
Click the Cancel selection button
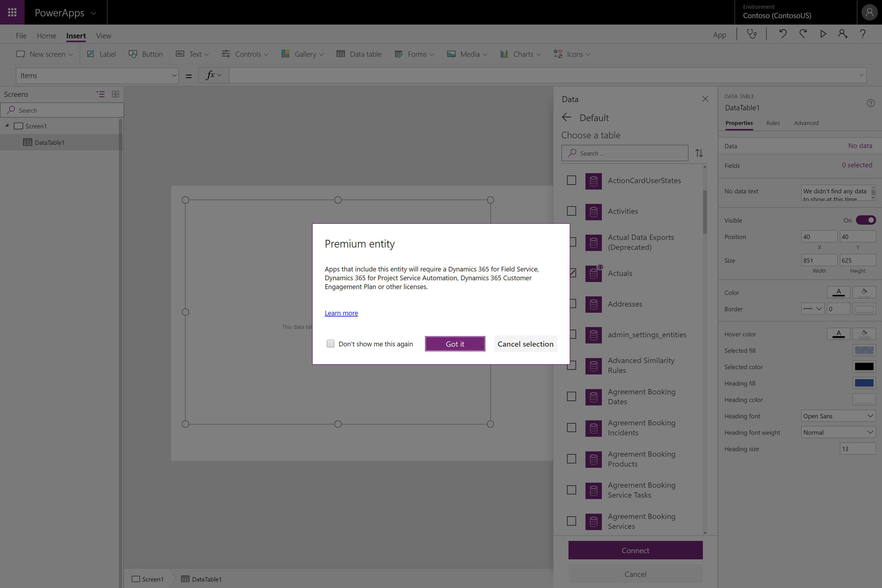click(x=525, y=343)
